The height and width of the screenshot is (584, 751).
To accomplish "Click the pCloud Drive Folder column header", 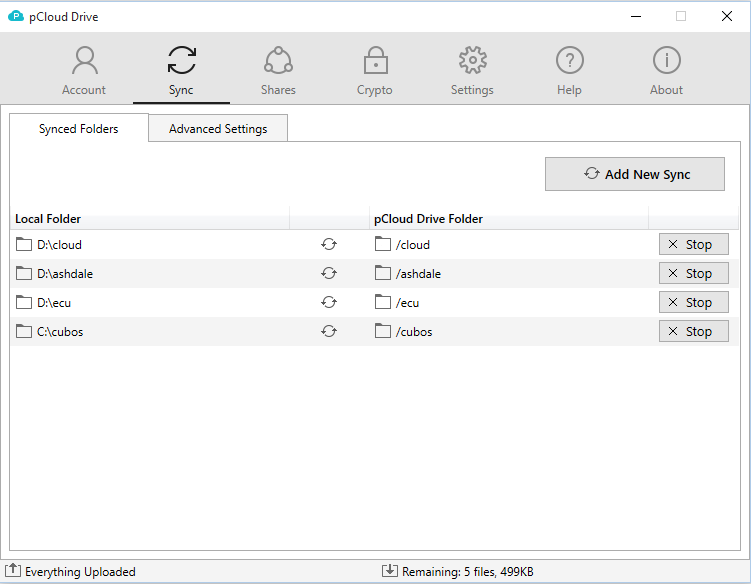I will point(509,218).
